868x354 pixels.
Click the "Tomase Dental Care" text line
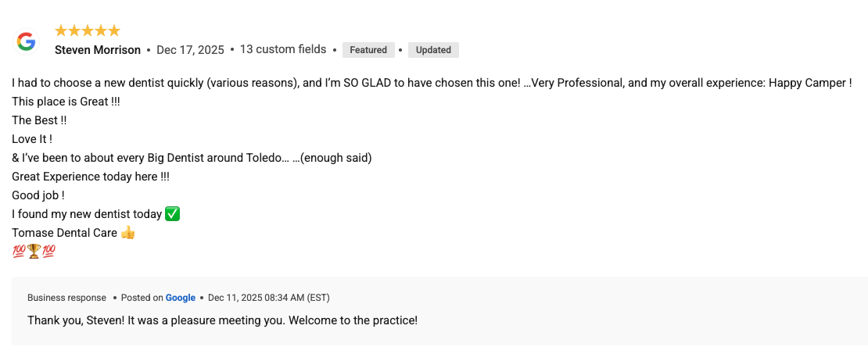point(65,233)
